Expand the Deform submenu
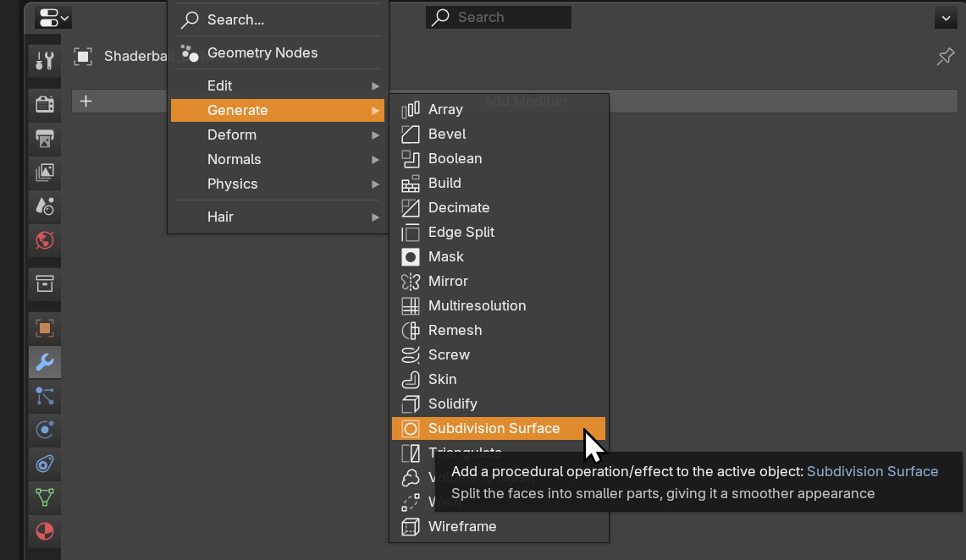Image resolution: width=966 pixels, height=560 pixels. (x=278, y=135)
